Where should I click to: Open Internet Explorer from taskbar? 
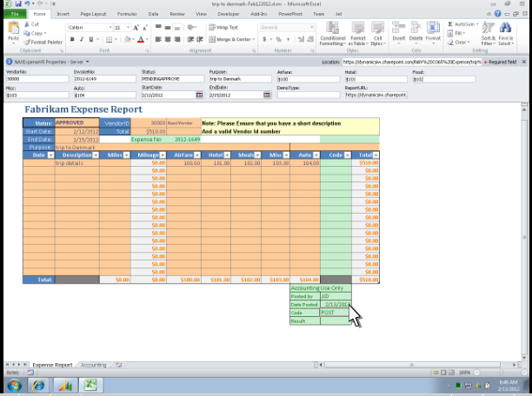click(x=38, y=386)
